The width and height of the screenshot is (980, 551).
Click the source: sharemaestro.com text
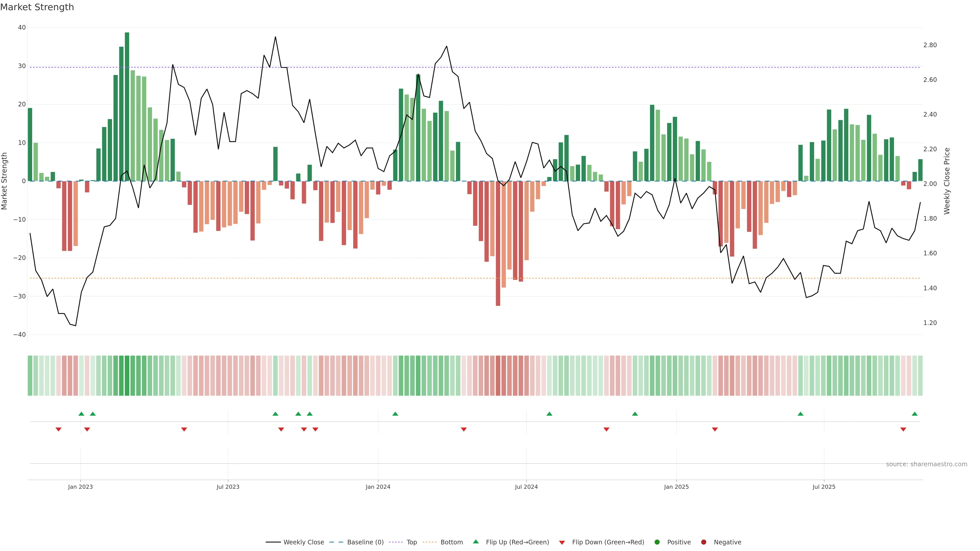(926, 464)
